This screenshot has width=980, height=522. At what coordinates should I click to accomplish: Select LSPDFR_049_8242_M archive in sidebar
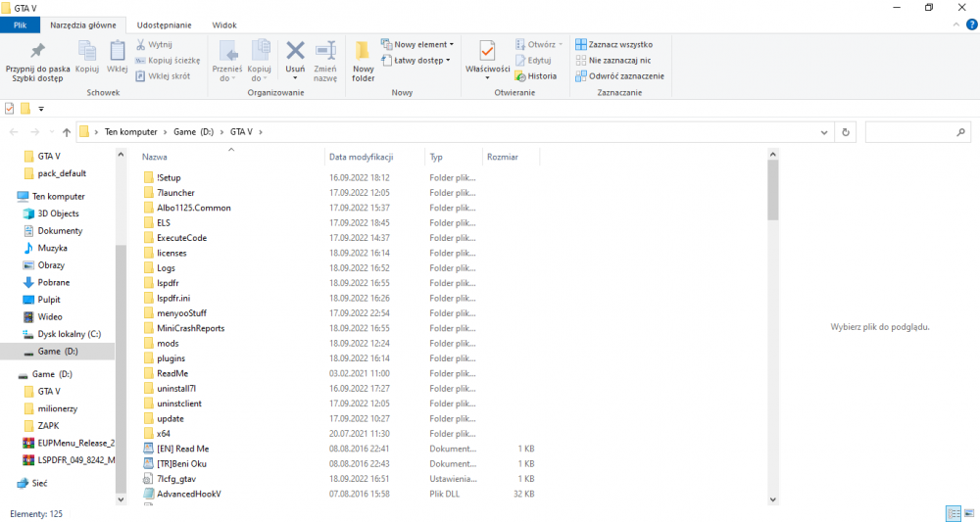click(x=69, y=460)
